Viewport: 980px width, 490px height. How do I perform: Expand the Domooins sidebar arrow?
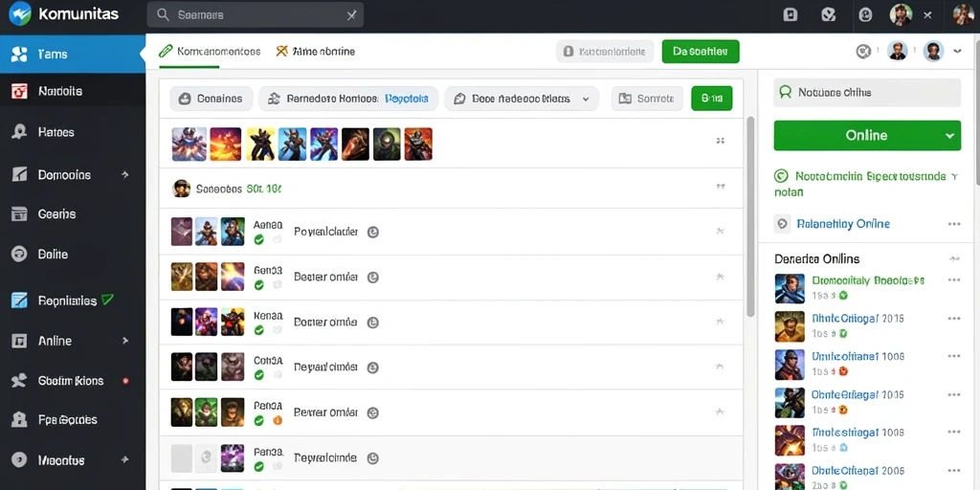125,175
